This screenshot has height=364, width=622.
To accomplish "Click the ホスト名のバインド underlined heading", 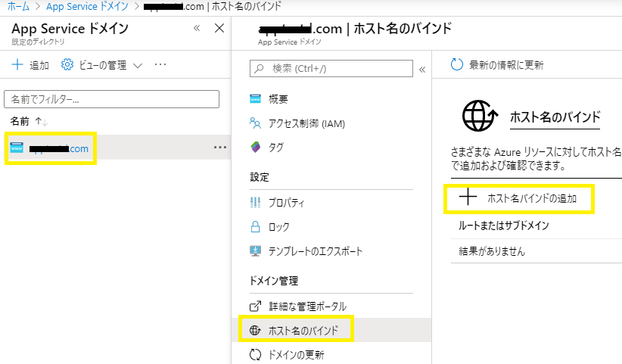I will (x=555, y=117).
